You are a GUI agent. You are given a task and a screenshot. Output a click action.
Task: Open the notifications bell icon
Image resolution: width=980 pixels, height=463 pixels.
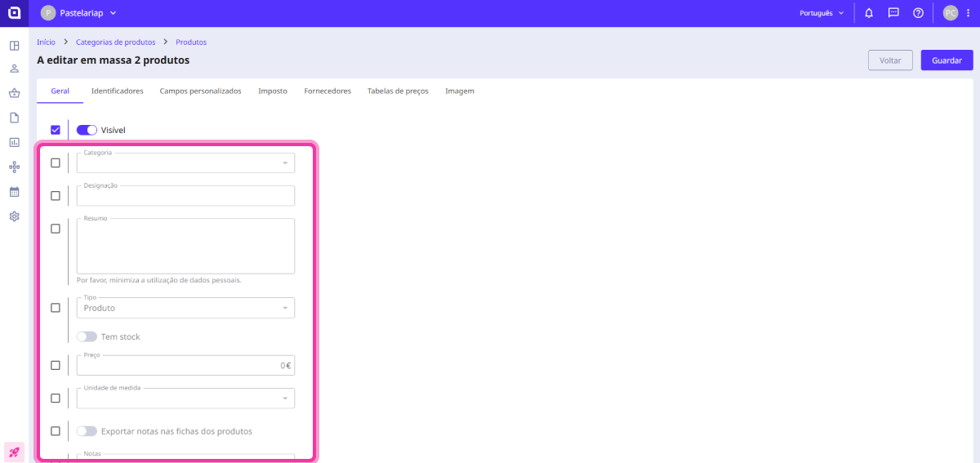869,13
